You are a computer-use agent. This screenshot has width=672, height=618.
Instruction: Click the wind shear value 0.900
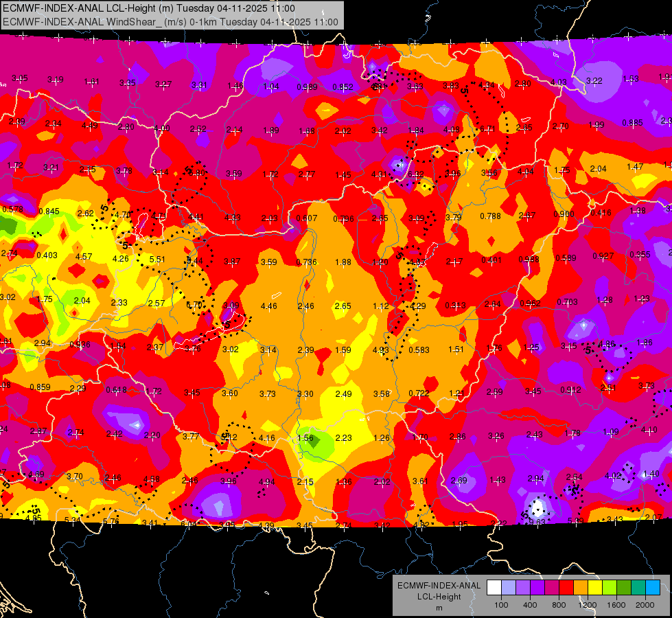564,214
